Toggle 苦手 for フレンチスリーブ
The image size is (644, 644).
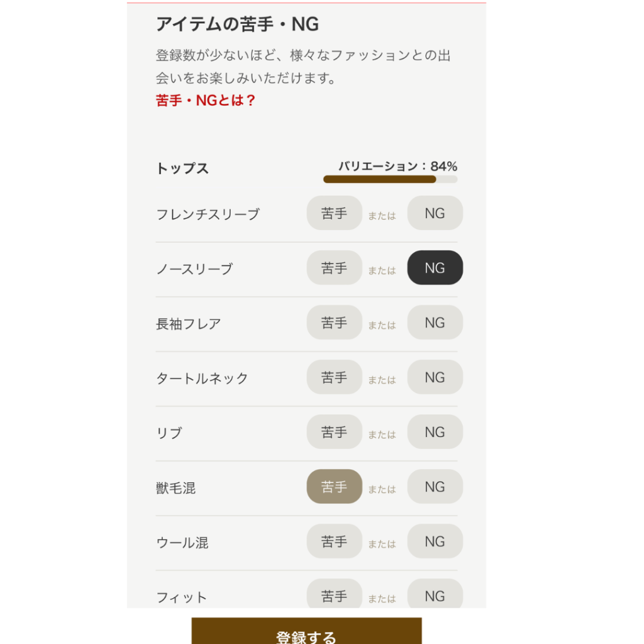(334, 213)
